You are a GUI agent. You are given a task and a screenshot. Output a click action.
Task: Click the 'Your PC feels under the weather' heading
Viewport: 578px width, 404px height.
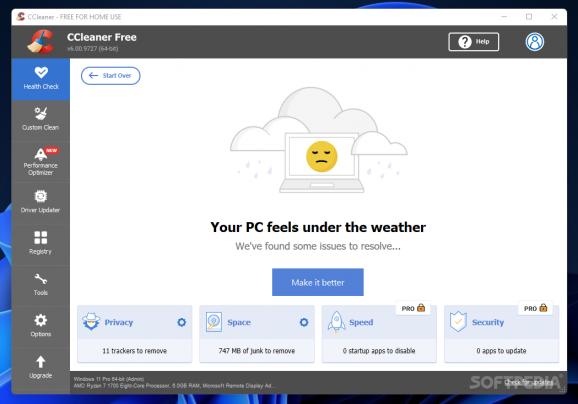click(318, 227)
